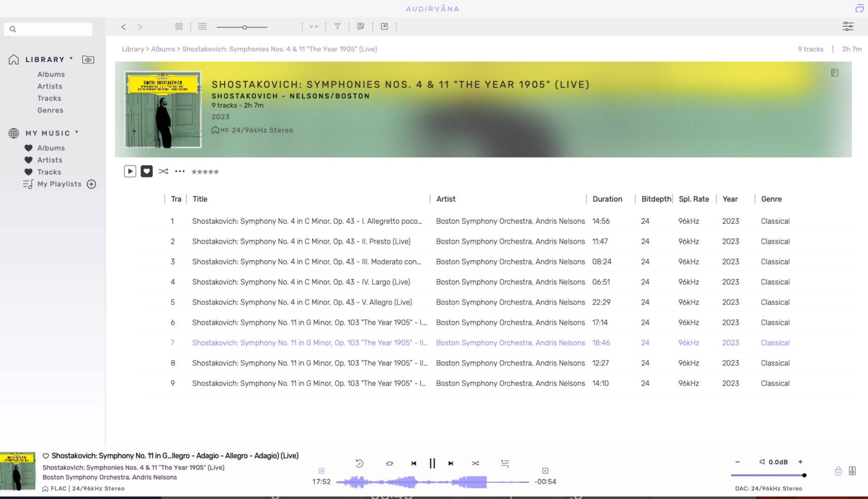Adjust the volume slider
Image resolution: width=868 pixels, height=499 pixels.
coord(768,475)
